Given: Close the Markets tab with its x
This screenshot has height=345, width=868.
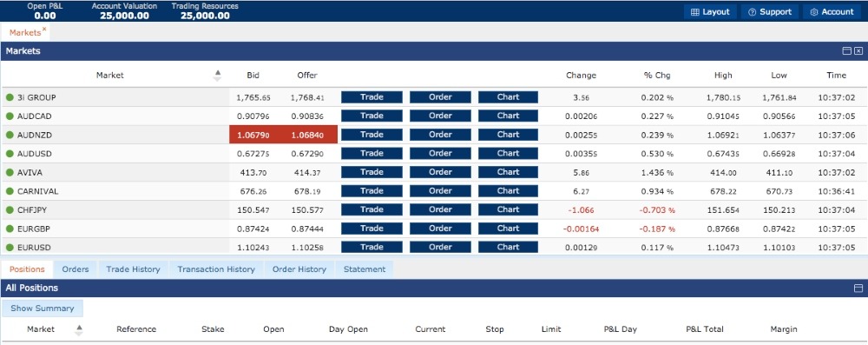Looking at the screenshot, I should (44, 29).
